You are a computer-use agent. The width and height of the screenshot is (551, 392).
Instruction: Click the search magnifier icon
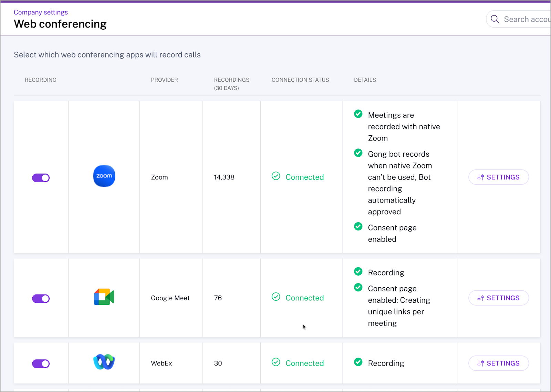point(495,19)
